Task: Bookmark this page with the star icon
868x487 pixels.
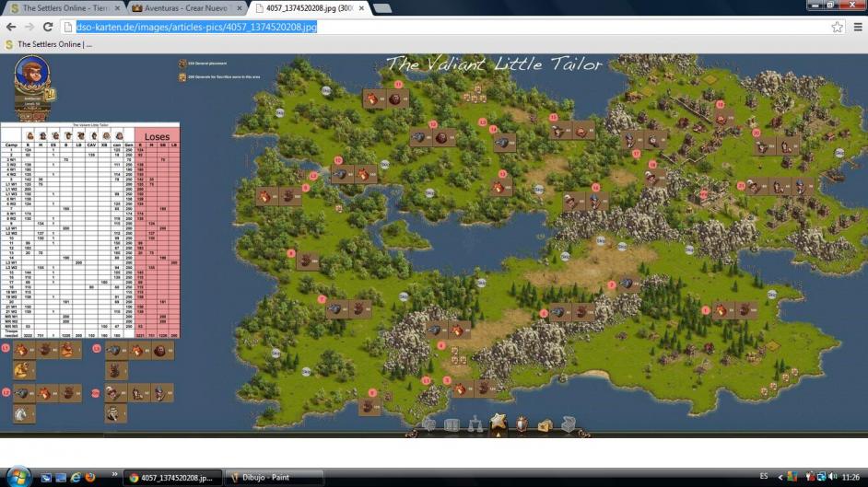Action: (x=837, y=27)
